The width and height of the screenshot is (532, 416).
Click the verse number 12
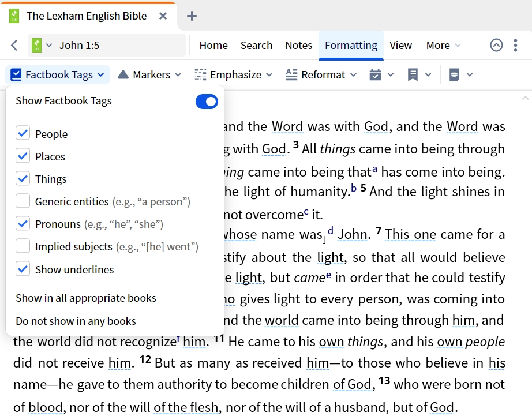[145, 359]
